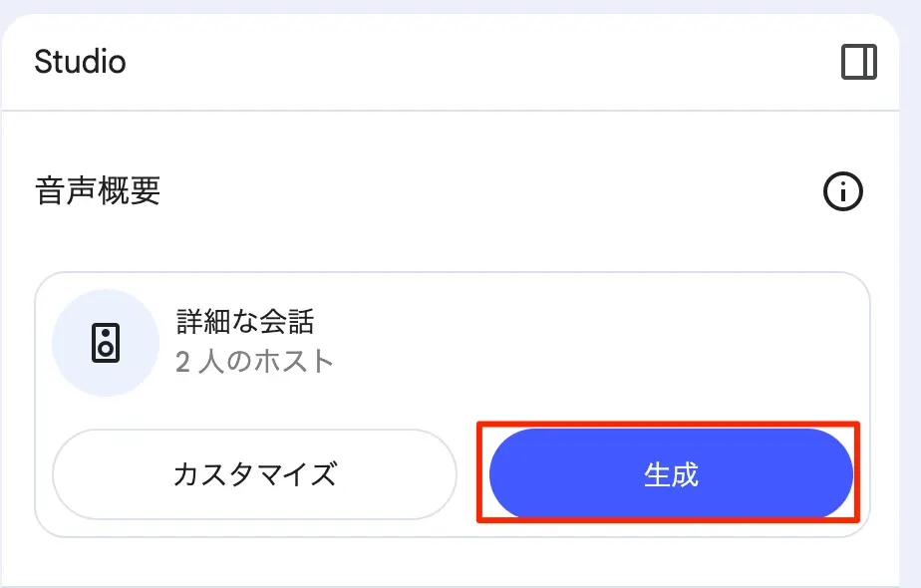Toggle the Studio side panel visibility icon

click(x=859, y=62)
